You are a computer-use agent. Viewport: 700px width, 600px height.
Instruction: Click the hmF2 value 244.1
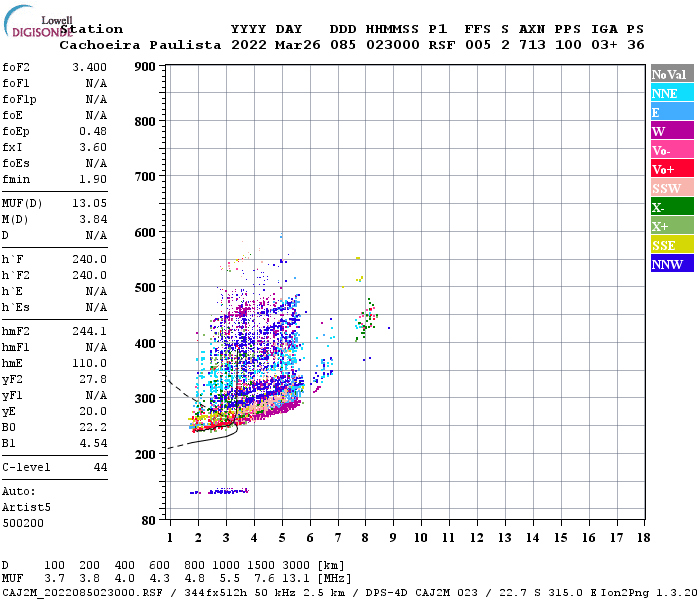(x=89, y=331)
